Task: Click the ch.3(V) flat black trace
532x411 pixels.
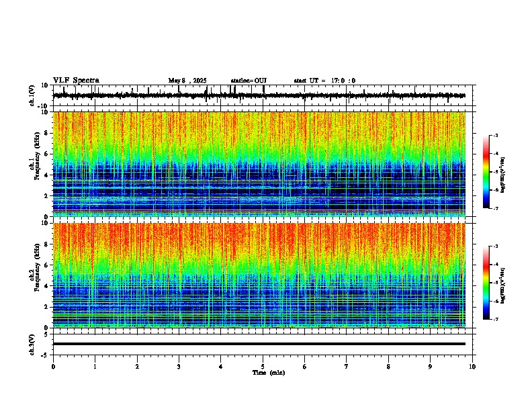Action: pos(259,344)
